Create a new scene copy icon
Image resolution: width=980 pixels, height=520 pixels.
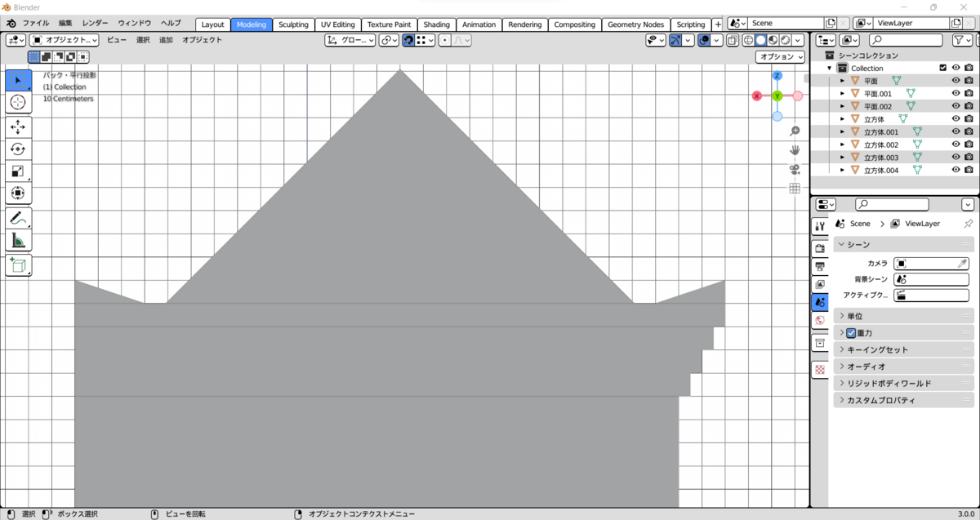(x=831, y=24)
